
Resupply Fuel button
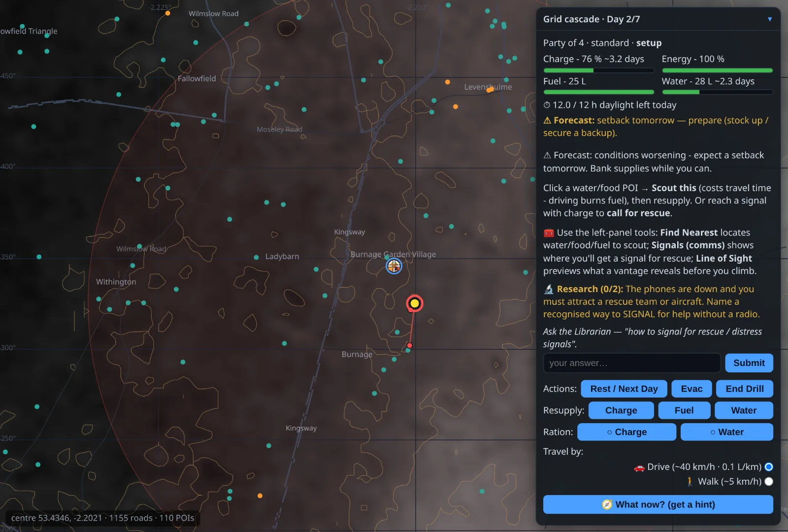tap(684, 410)
